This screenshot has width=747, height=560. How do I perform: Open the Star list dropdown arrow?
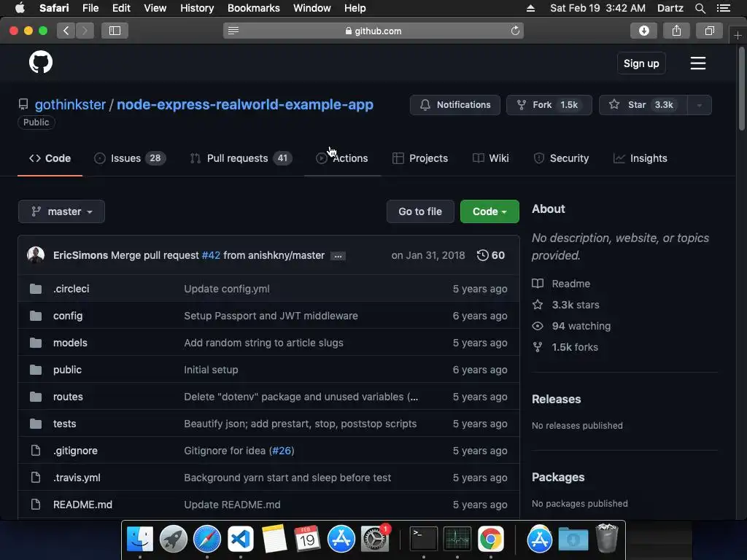700,105
